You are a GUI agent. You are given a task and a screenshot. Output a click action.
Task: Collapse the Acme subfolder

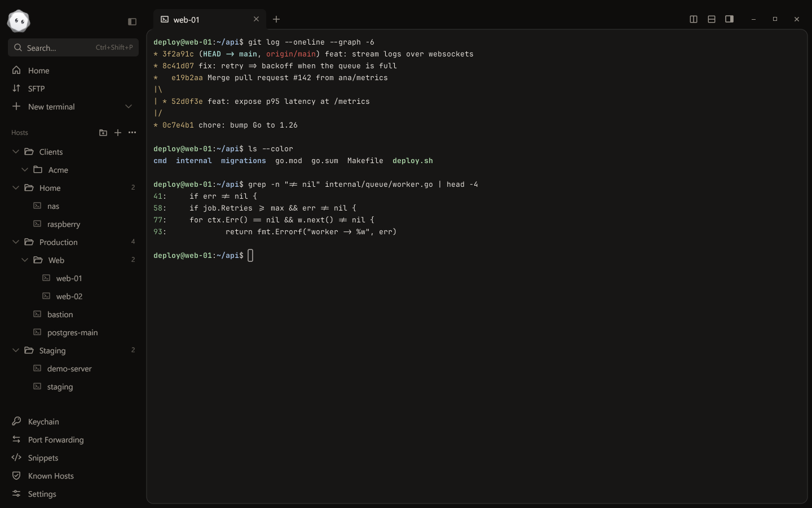(x=25, y=170)
